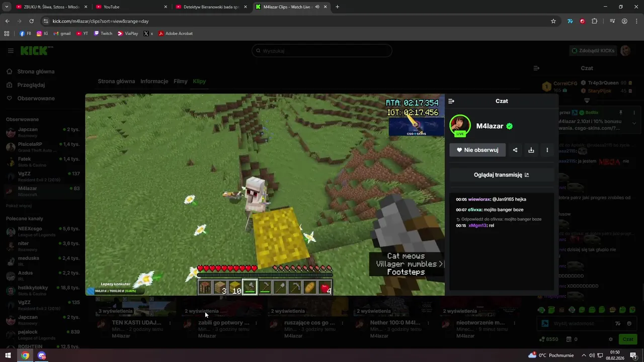
Task: Open the clip's three-dot more options
Action: (547, 150)
